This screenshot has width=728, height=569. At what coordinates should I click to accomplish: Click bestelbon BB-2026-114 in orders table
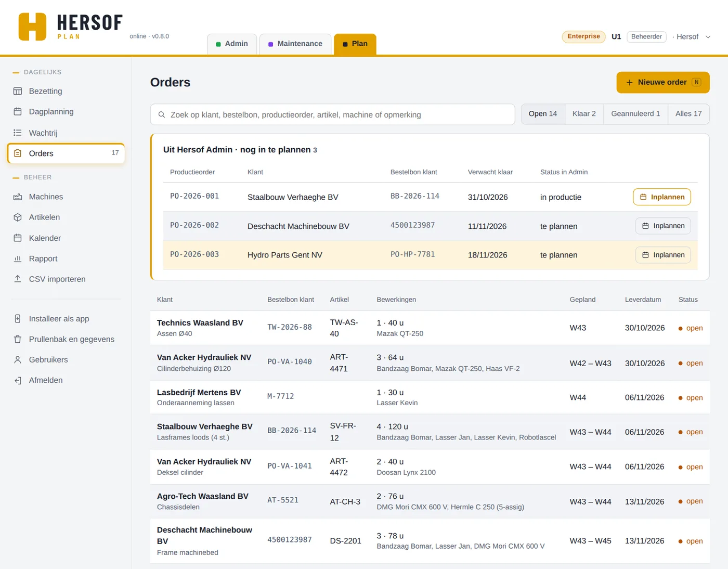coord(292,431)
